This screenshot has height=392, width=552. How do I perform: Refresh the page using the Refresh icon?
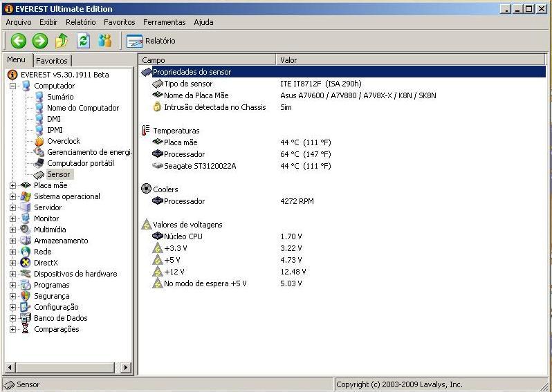84,41
